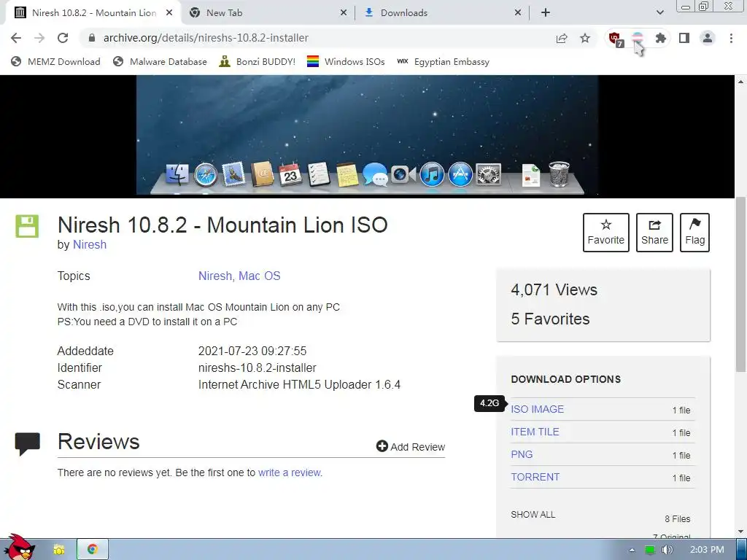Switch to the Downloads tab
The height and width of the screenshot is (560, 747).
[x=442, y=13]
